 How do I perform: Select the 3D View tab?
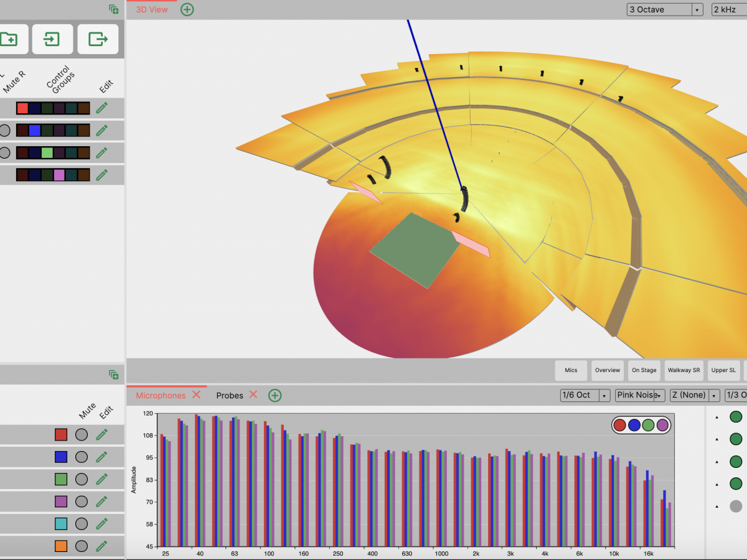[152, 9]
